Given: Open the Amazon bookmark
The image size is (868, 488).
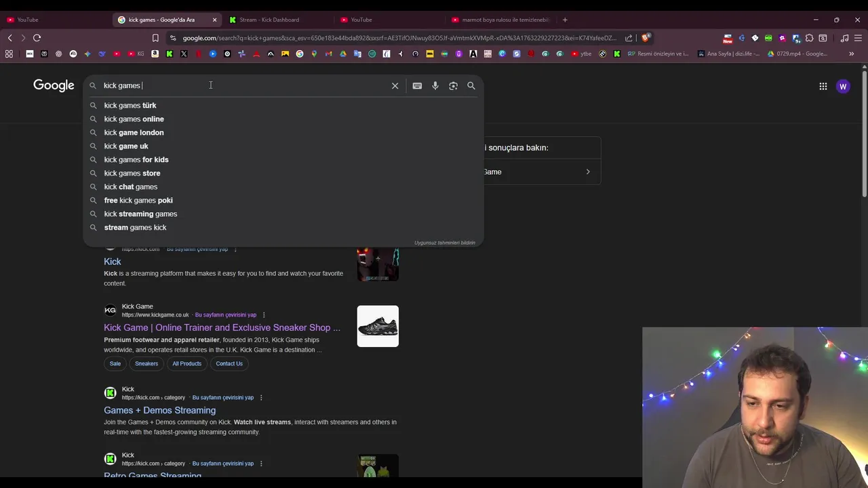Looking at the screenshot, I should tap(155, 54).
